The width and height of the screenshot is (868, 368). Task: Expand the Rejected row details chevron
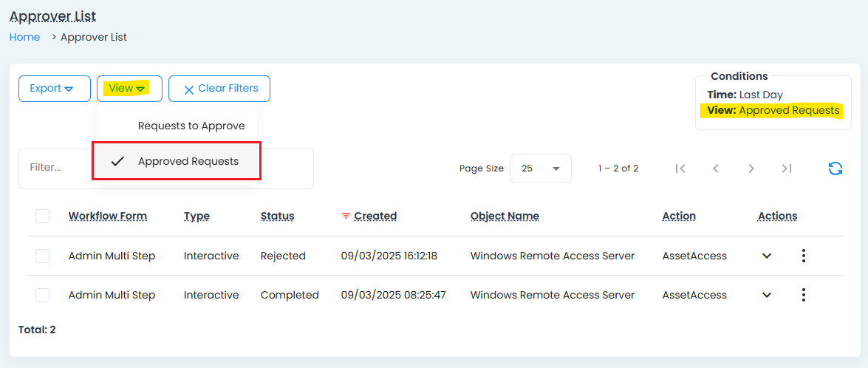tap(767, 256)
